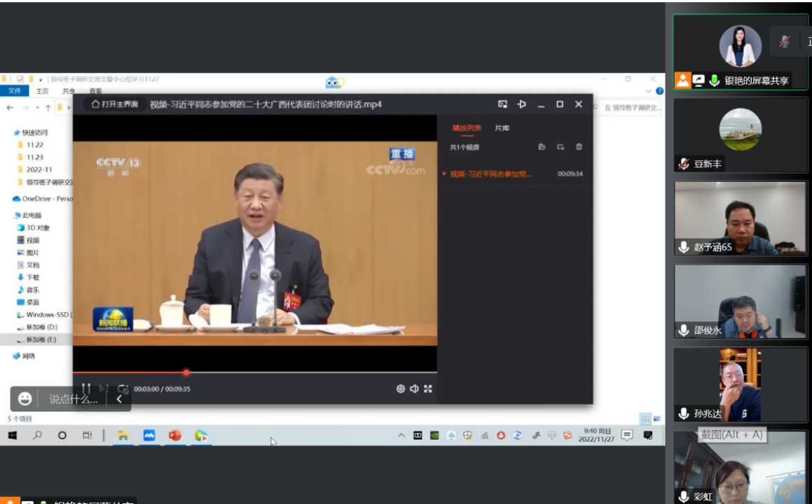
Task: Click the red video progress bar handle
Action: click(186, 372)
